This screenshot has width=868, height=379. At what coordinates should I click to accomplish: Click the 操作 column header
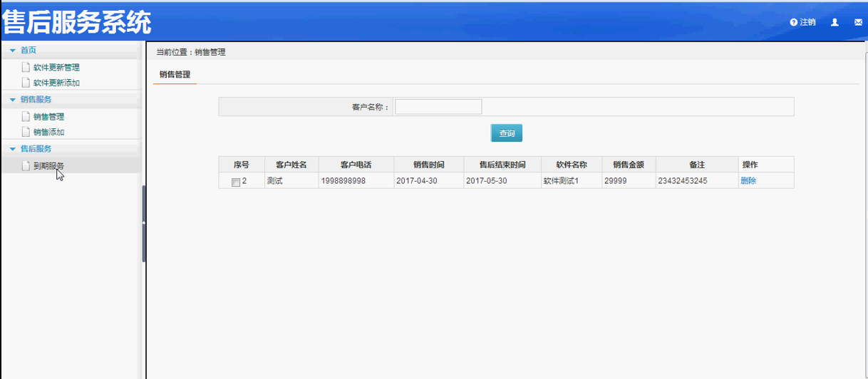point(766,165)
